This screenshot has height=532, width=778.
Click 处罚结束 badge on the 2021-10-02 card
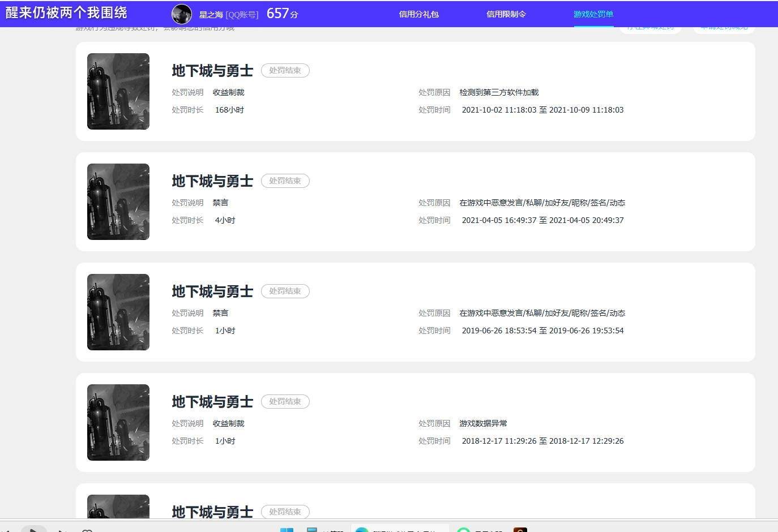point(285,70)
